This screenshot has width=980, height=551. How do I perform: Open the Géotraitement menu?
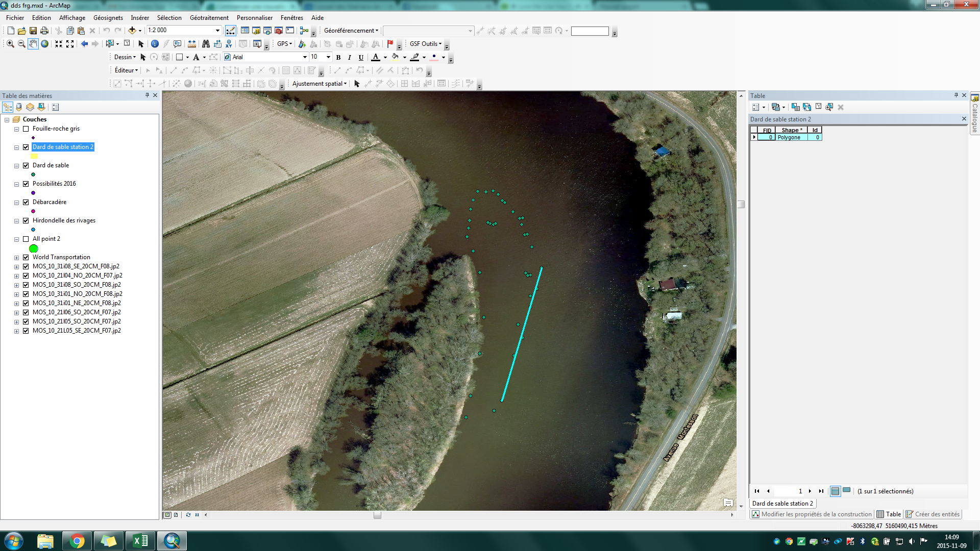pyautogui.click(x=209, y=18)
